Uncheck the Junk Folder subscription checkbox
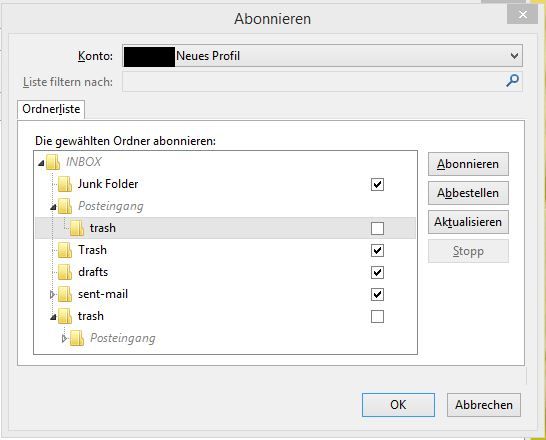Viewport: 546px width, 440px height. pyautogui.click(x=377, y=184)
